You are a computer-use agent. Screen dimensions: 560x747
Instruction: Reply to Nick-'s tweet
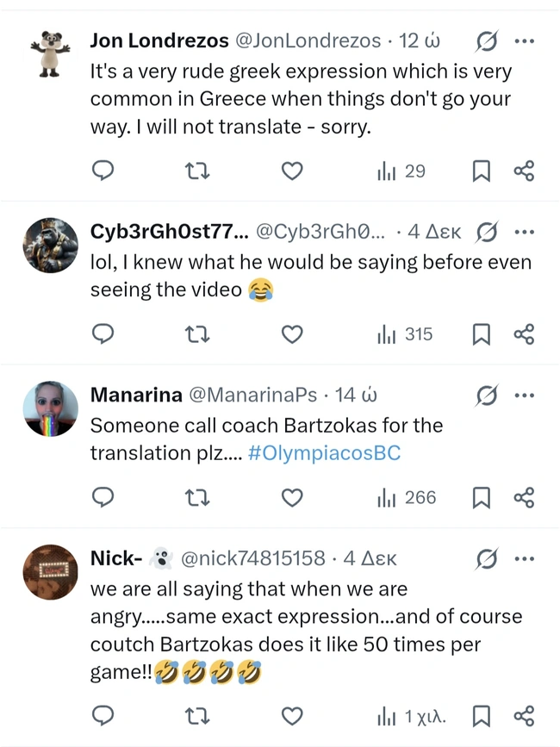click(x=103, y=716)
